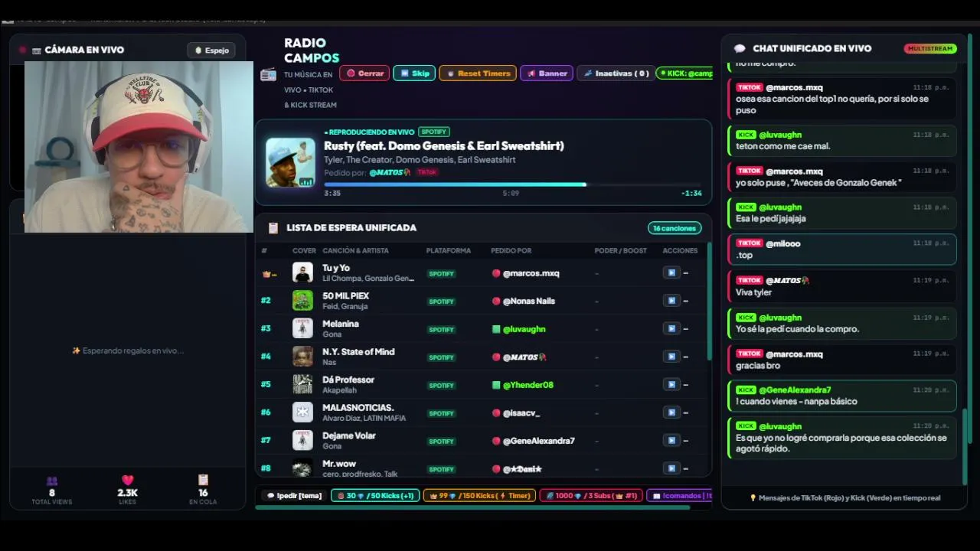Click the 99 / 150 Kicks Timer chip
The image size is (980, 551).
pos(479,496)
